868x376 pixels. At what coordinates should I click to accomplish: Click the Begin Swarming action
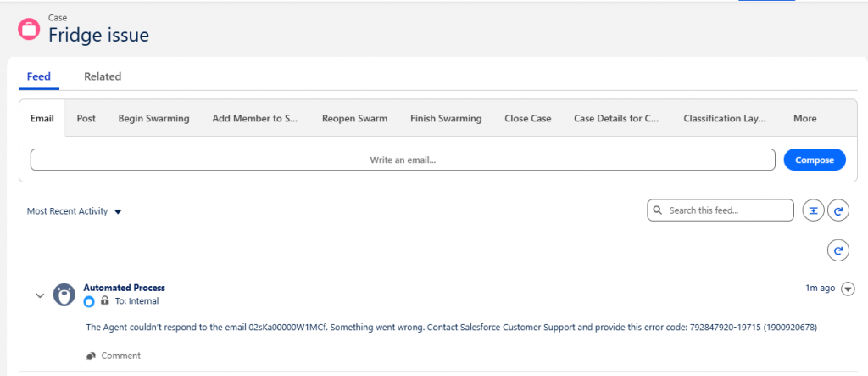[x=153, y=119]
